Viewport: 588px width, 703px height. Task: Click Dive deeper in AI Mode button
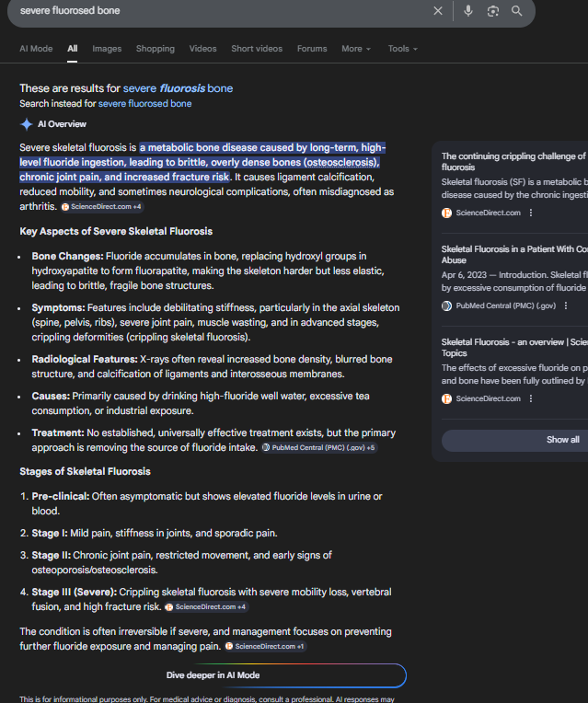click(x=213, y=675)
